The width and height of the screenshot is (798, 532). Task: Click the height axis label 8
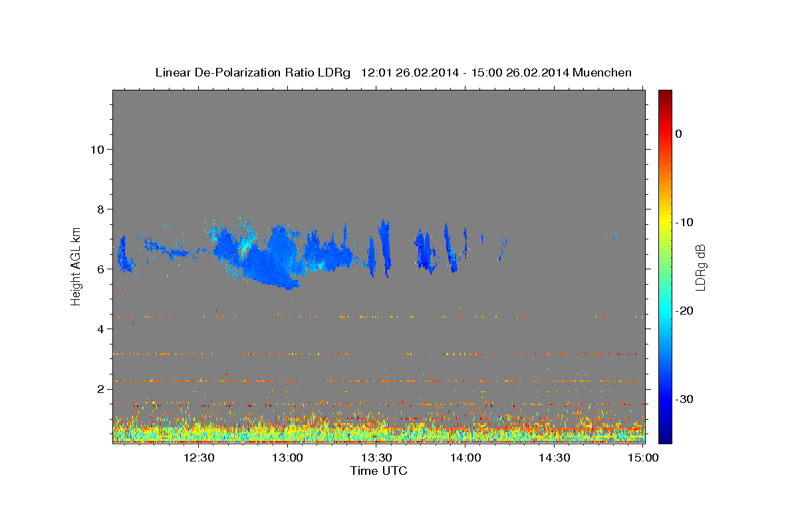click(x=100, y=209)
